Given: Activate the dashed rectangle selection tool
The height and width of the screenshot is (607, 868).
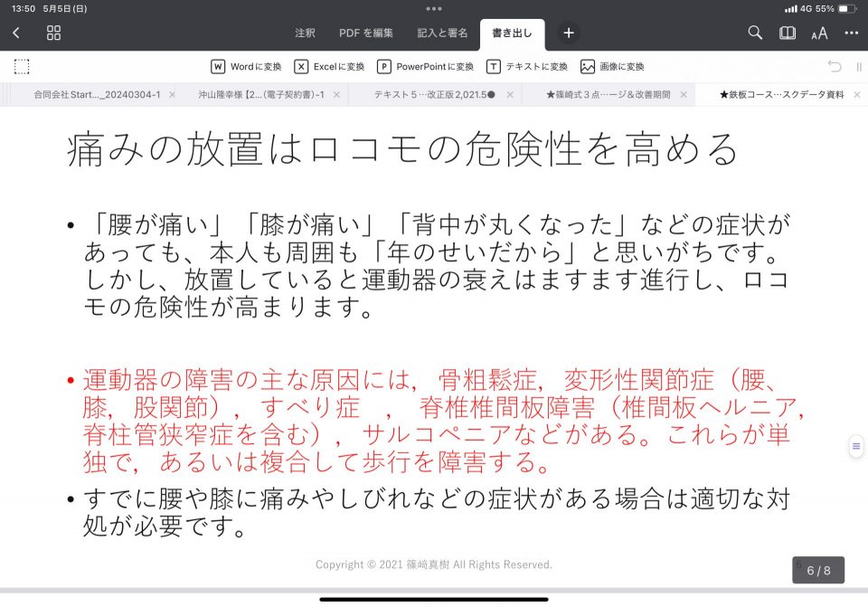Looking at the screenshot, I should click(22, 66).
